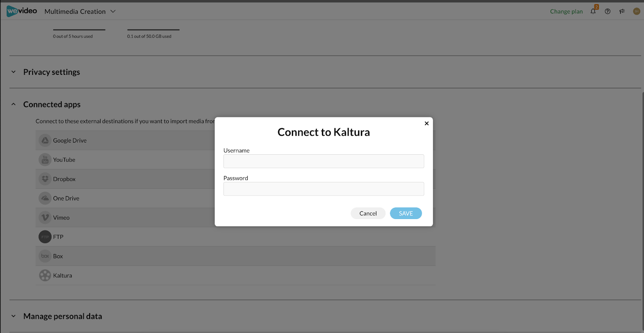Click the Manage personal data heading

63,316
